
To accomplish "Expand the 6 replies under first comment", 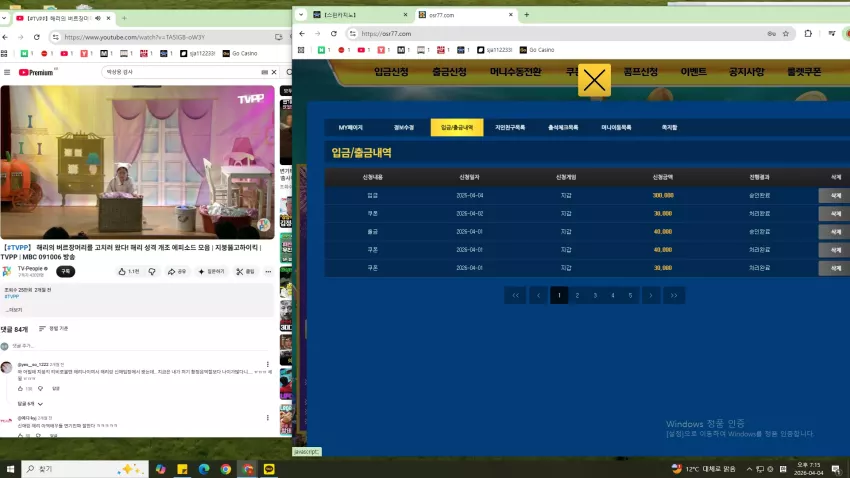I will tap(30, 404).
